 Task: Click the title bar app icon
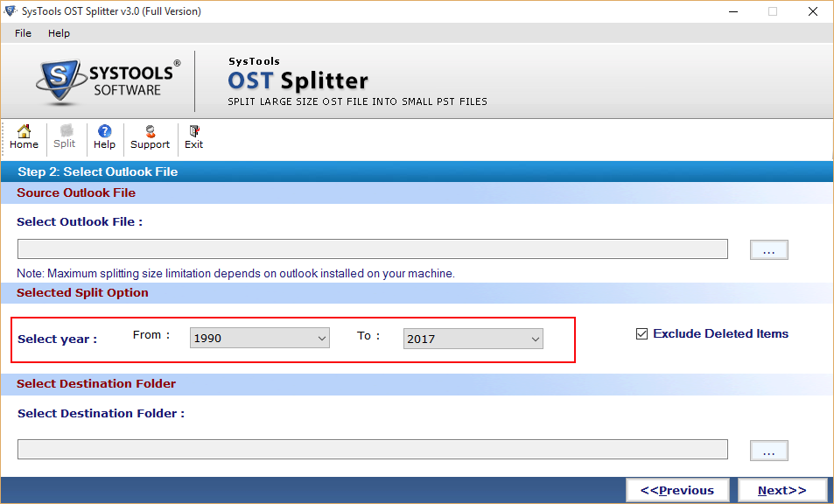pyautogui.click(x=11, y=10)
